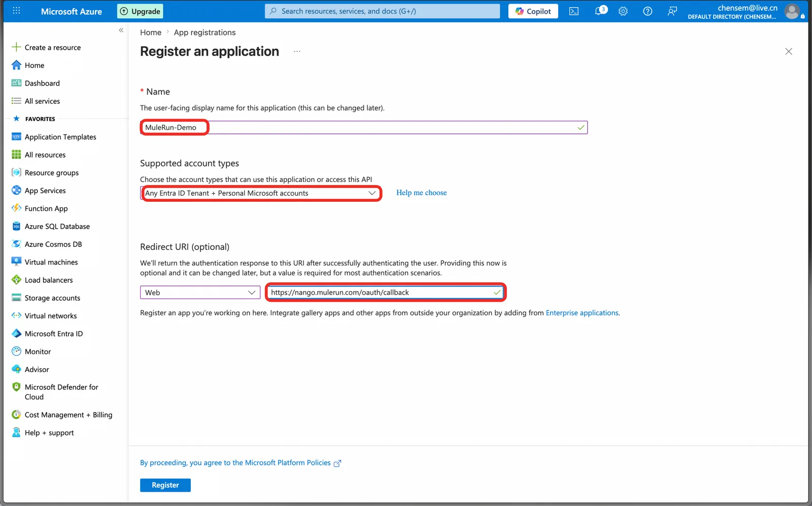This screenshot has width=812, height=506.
Task: Select Dashboard in the sidebar
Action: click(42, 83)
